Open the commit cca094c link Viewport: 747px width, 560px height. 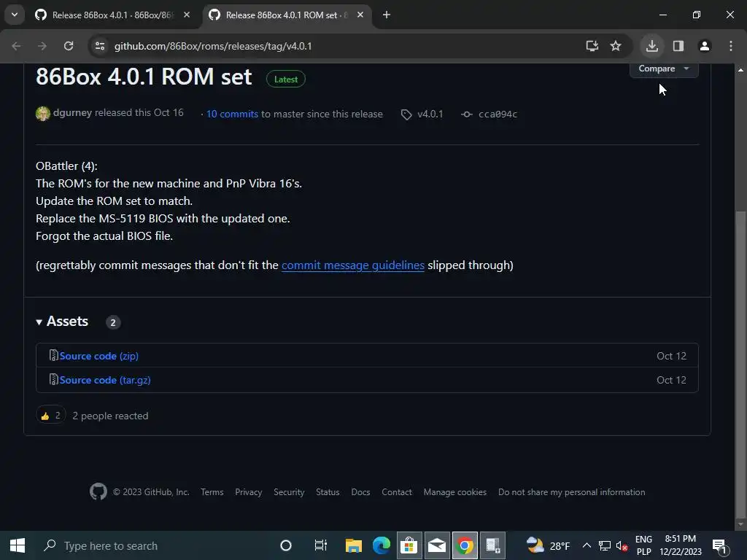[489, 114]
